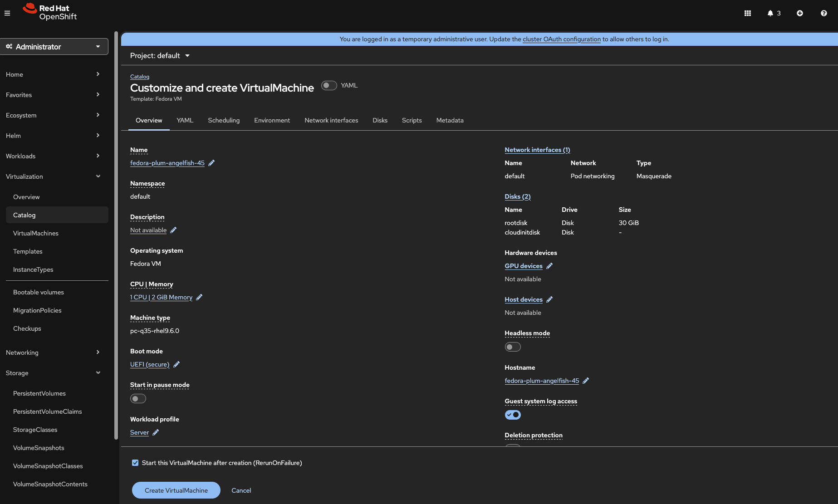The height and width of the screenshot is (504, 838).
Task: Edit CPU and Memory pencil icon
Action: point(199,297)
